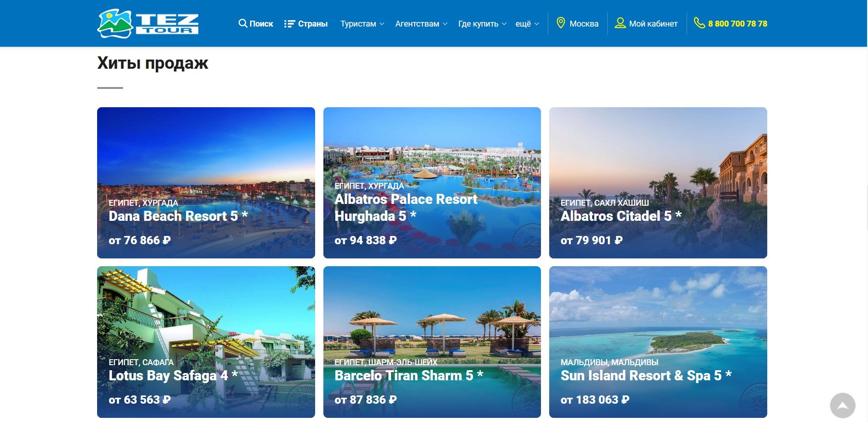Image resolution: width=868 pixels, height=422 pixels.
Task: Open Dana Beach Resort 5* offer
Action: click(x=206, y=183)
